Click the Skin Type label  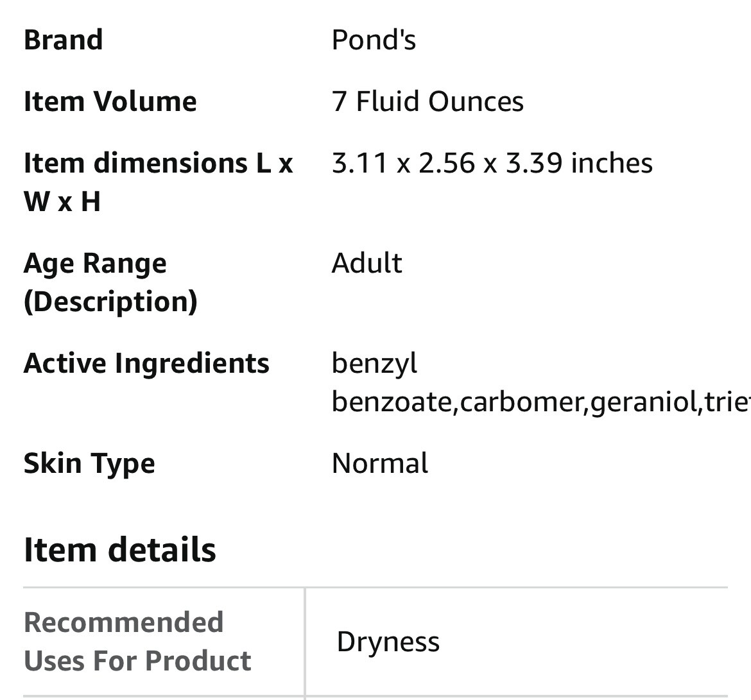(89, 463)
